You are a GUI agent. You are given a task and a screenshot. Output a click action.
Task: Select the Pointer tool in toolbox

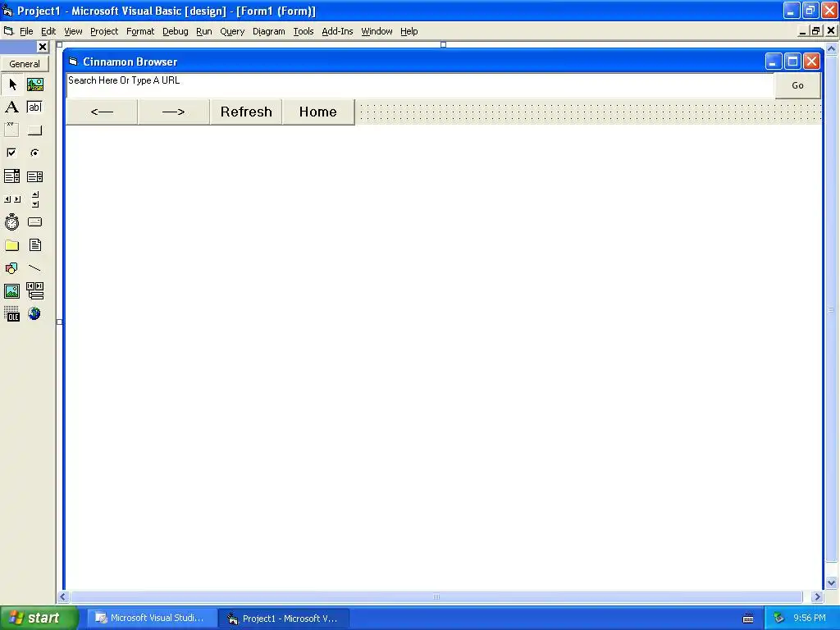tap(11, 84)
